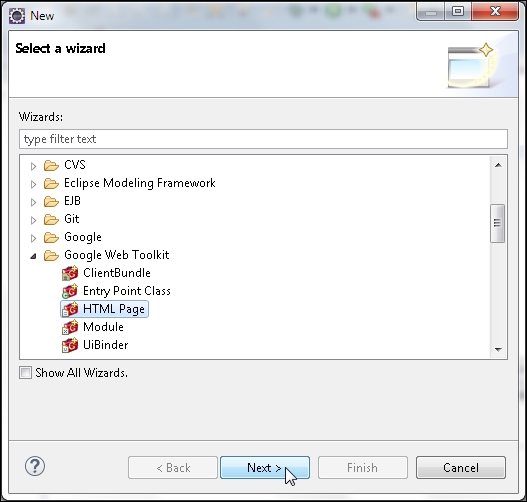The height and width of the screenshot is (502, 527).
Task: Pick the UiBinder wizard icon
Action: [70, 345]
